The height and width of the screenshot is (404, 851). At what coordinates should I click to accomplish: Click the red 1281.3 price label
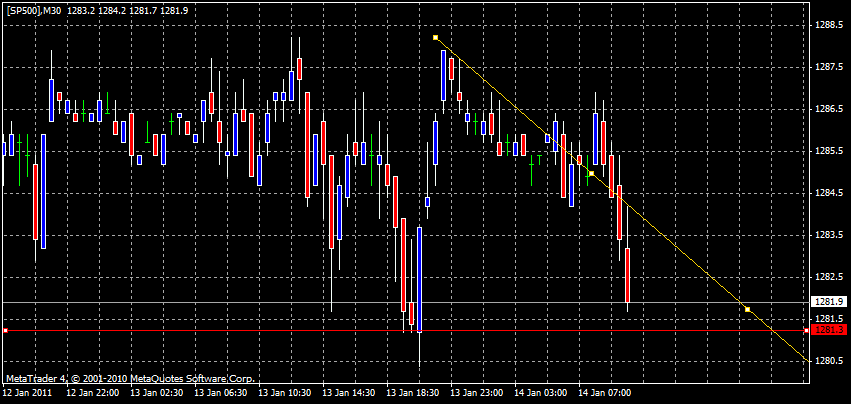[x=828, y=330]
